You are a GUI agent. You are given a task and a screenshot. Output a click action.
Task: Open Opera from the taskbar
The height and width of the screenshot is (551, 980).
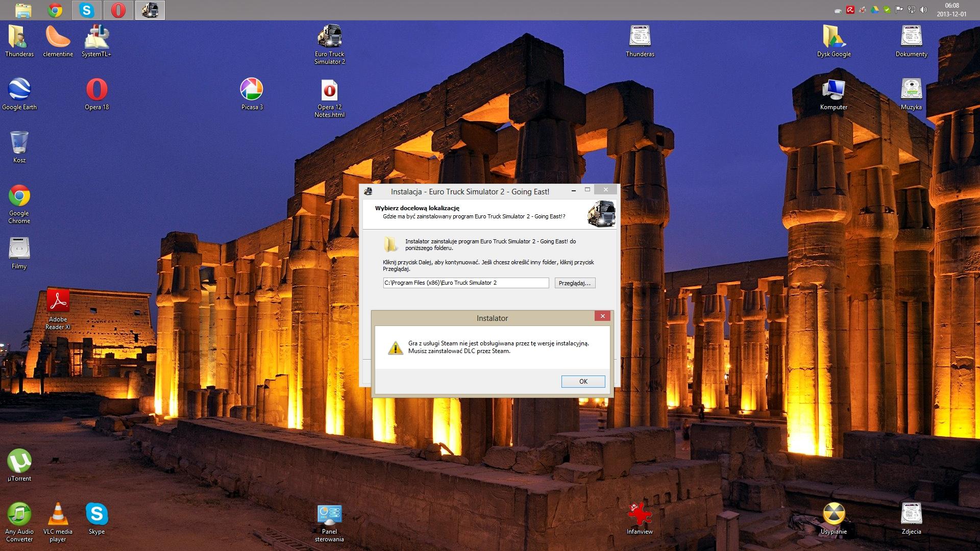(x=118, y=10)
